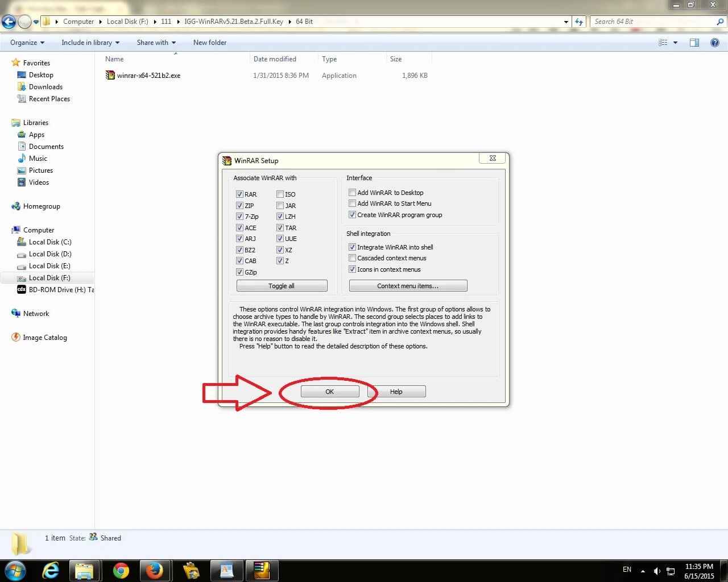Click the winrar-x64-521b2.exe file icon
This screenshot has width=728, height=582.
pyautogui.click(x=110, y=76)
